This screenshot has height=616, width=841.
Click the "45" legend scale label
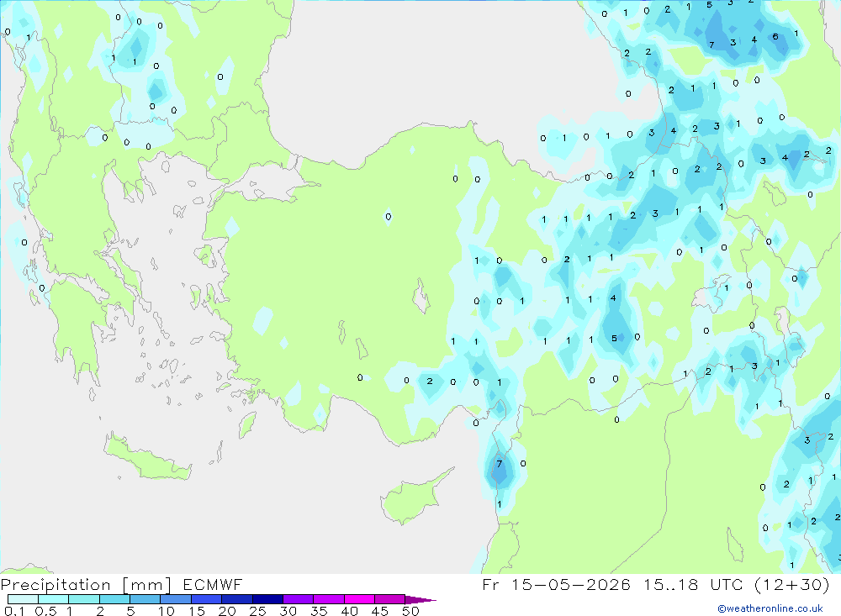(x=380, y=611)
